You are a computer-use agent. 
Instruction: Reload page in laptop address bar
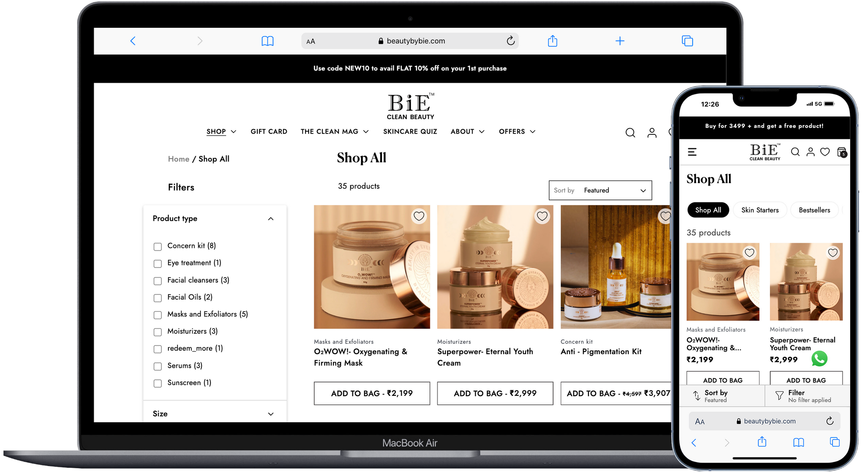coord(510,41)
